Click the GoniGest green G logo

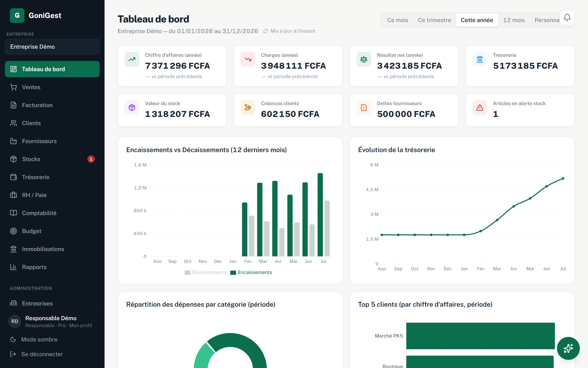(17, 15)
